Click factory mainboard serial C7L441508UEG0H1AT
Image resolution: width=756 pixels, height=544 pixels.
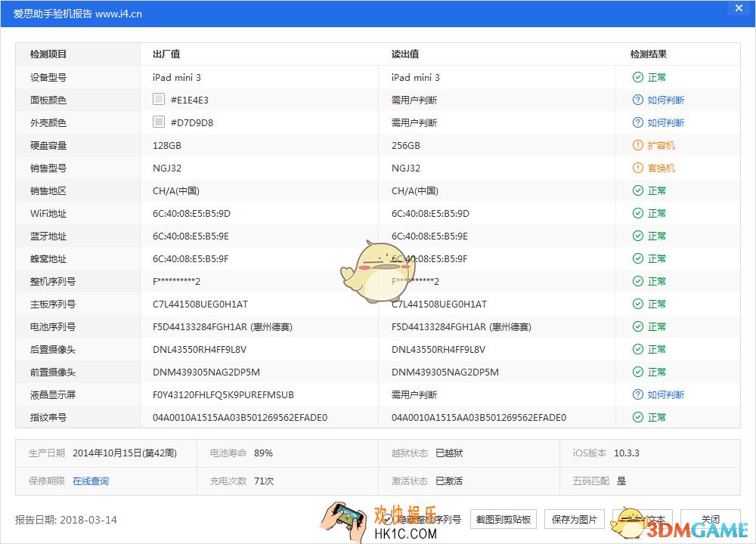point(200,304)
